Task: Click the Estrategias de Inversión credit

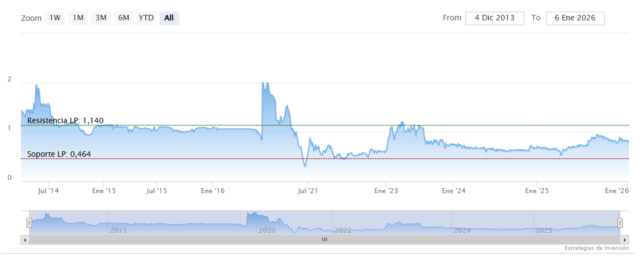Action: click(597, 248)
